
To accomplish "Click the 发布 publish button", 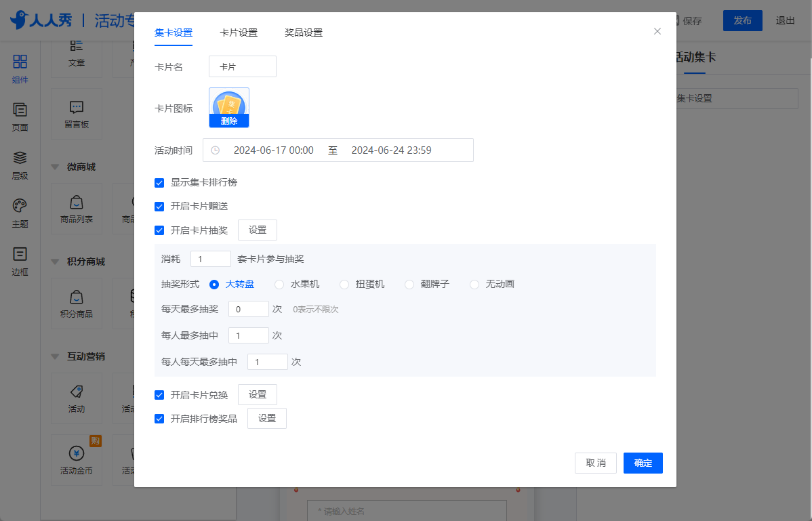I will click(743, 21).
